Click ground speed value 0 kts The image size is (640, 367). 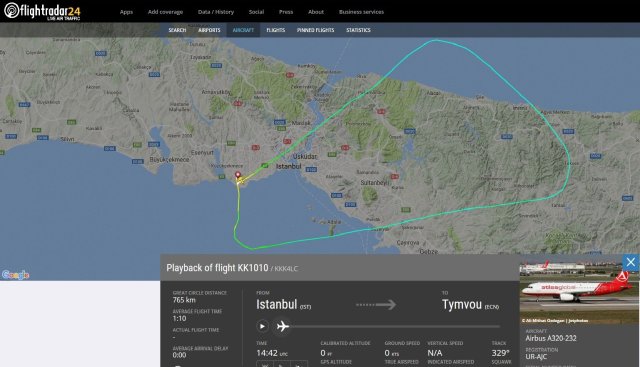click(x=392, y=353)
